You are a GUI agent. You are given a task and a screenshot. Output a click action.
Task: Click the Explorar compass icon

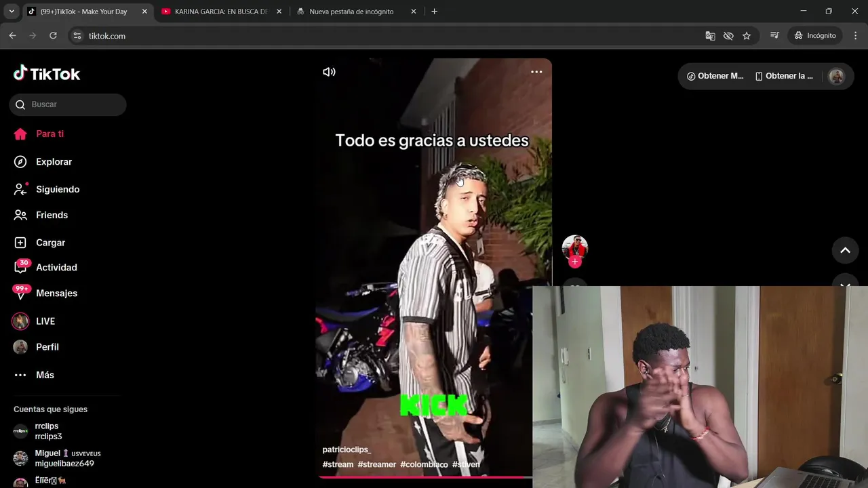point(20,161)
